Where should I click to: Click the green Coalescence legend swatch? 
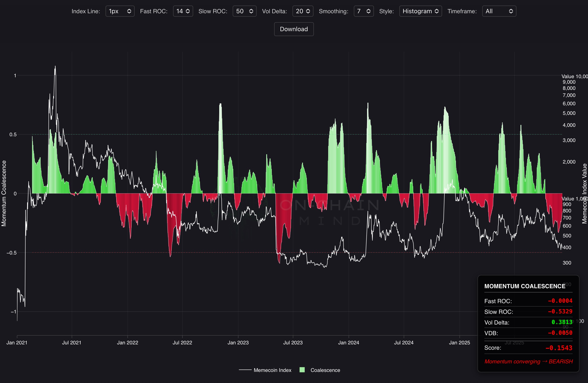click(x=302, y=370)
